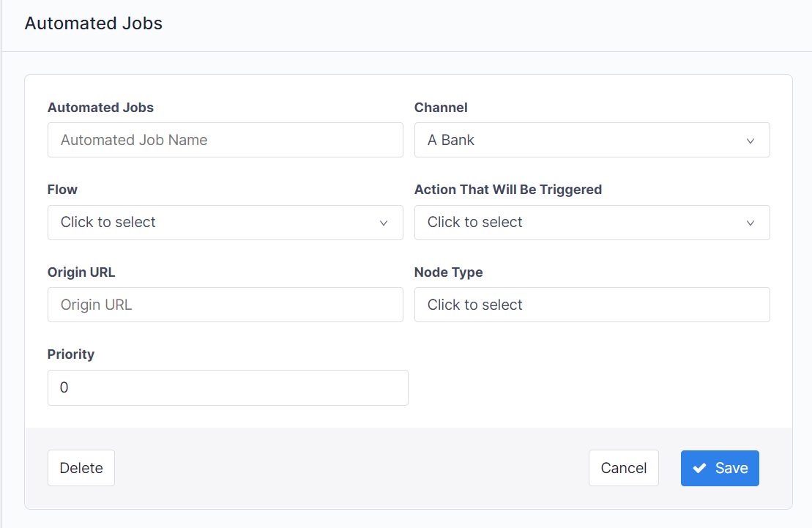Click the Flow dropdown chevron arrow
812x528 pixels.
(383, 223)
